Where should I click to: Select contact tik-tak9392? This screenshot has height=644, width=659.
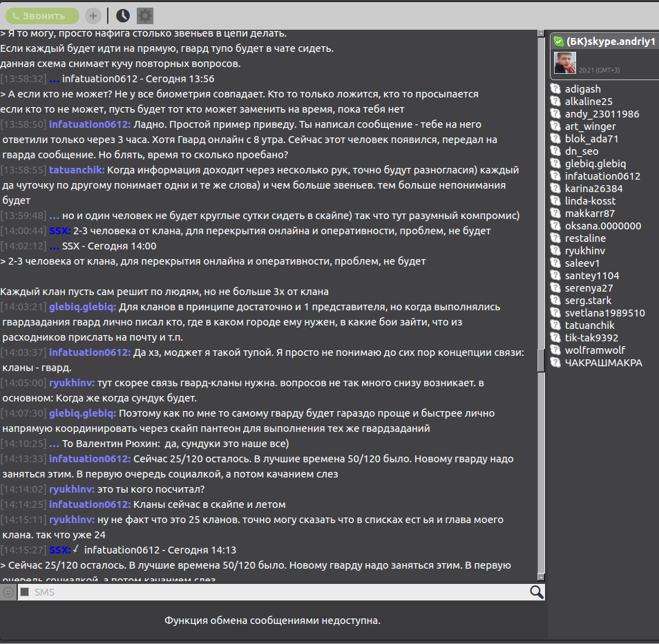click(591, 338)
